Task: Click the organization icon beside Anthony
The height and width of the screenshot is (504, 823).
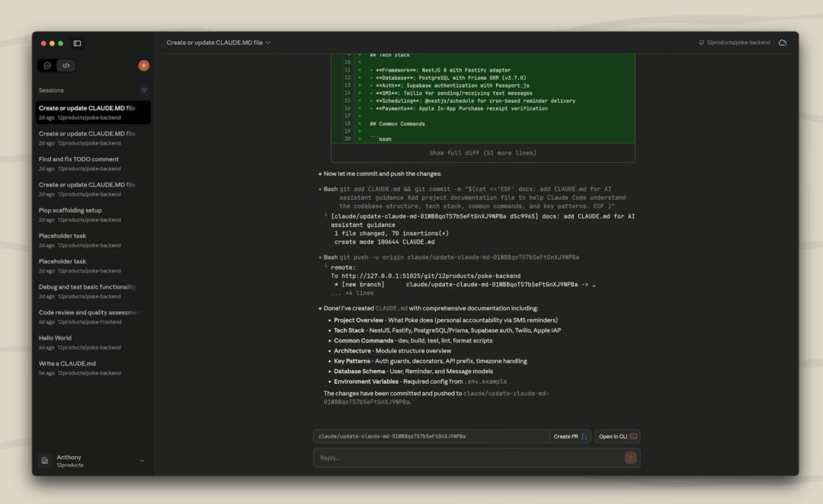Action: [x=45, y=461]
